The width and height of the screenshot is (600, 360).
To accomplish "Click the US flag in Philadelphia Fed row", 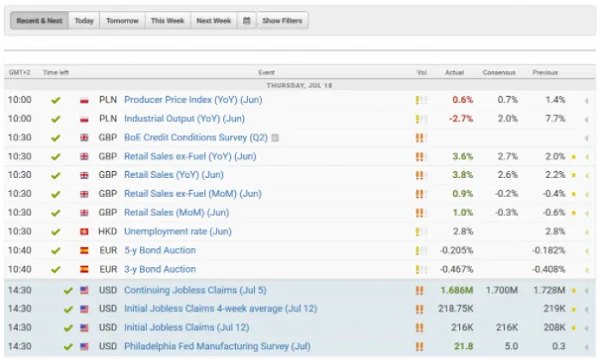I will pyautogui.click(x=84, y=347).
